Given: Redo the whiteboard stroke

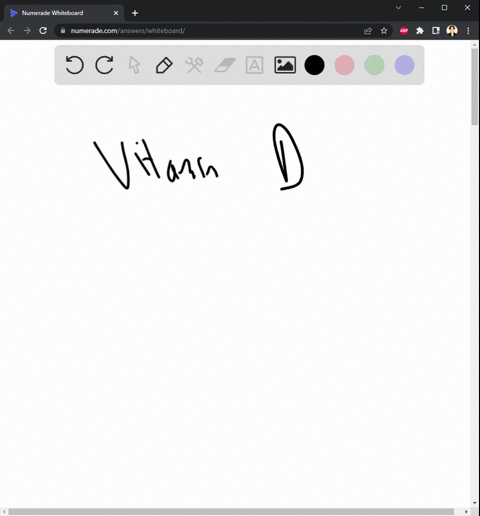Looking at the screenshot, I should coord(104,65).
